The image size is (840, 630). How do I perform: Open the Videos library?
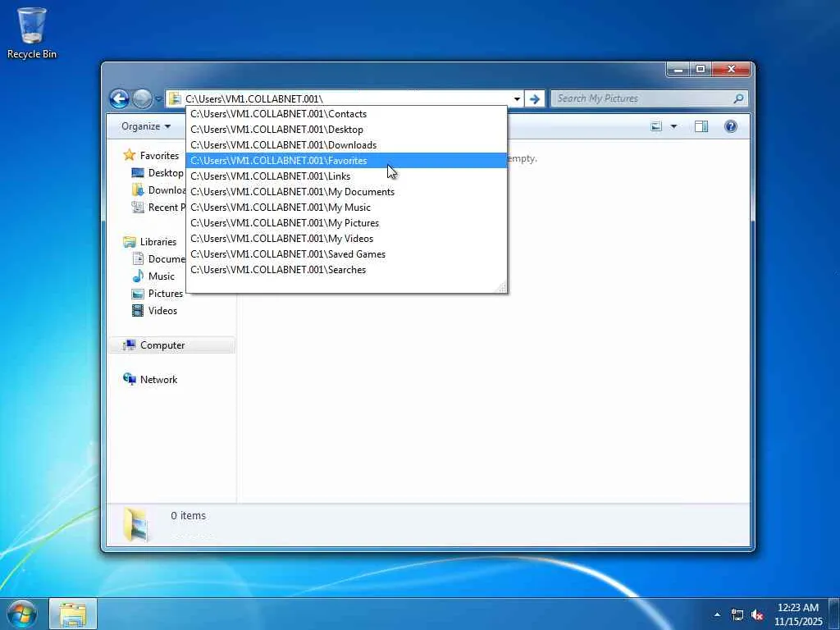coord(162,311)
